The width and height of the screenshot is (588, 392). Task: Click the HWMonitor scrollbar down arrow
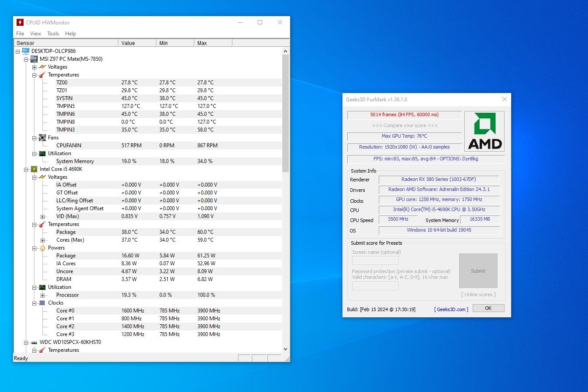285,349
